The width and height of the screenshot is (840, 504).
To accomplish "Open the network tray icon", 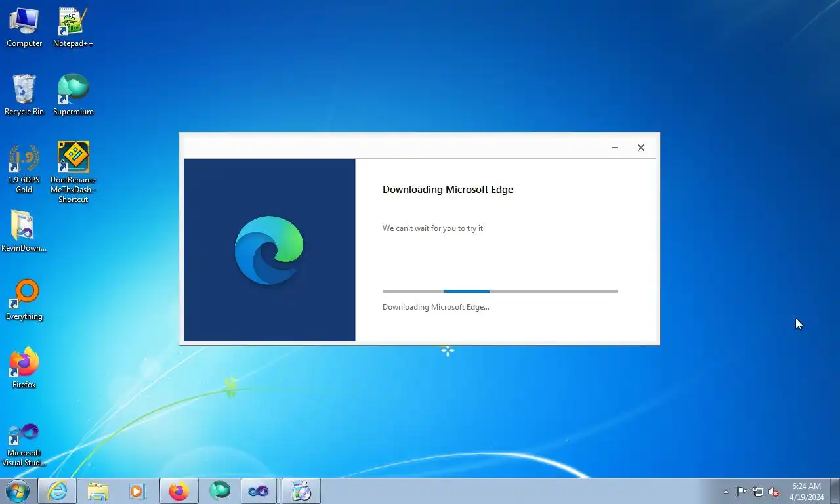I will 758,492.
